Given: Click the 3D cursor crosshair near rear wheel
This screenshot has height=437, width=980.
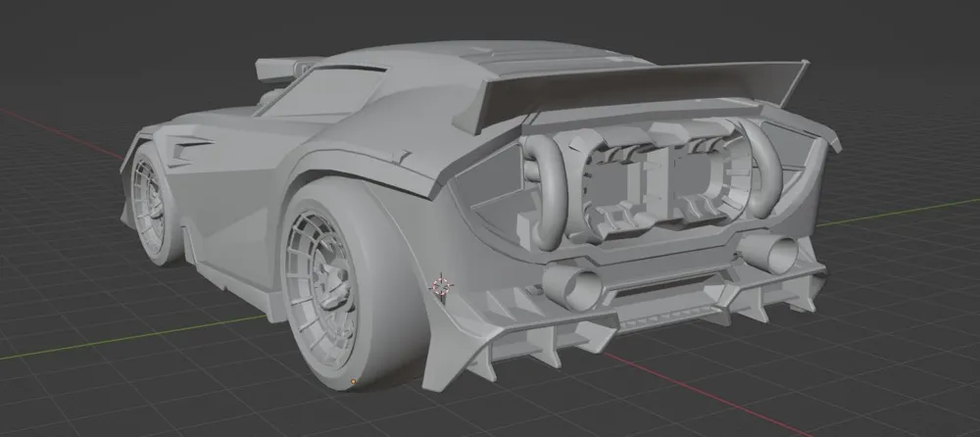Looking at the screenshot, I should tap(442, 286).
